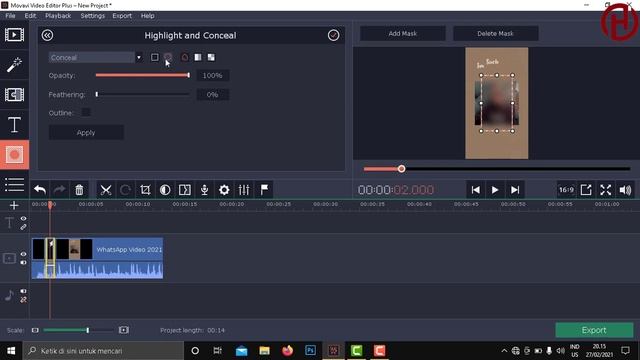Add a marker with flag icon
Viewport: 640px width, 360px height.
(264, 190)
